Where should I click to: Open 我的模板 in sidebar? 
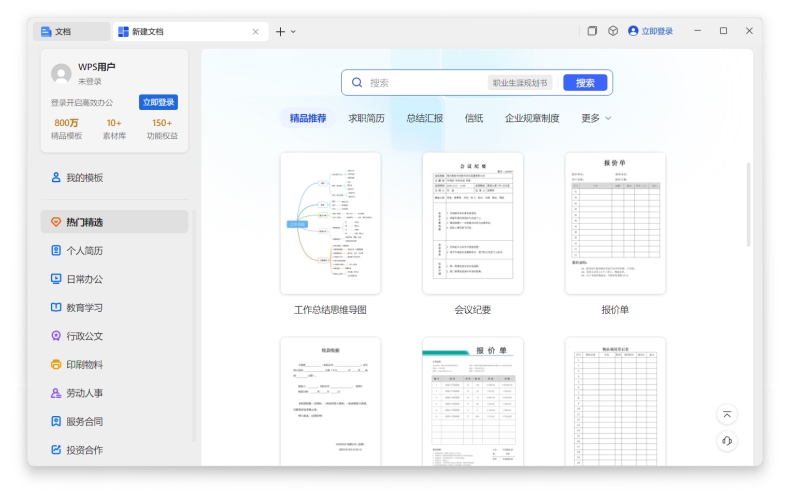point(114,177)
